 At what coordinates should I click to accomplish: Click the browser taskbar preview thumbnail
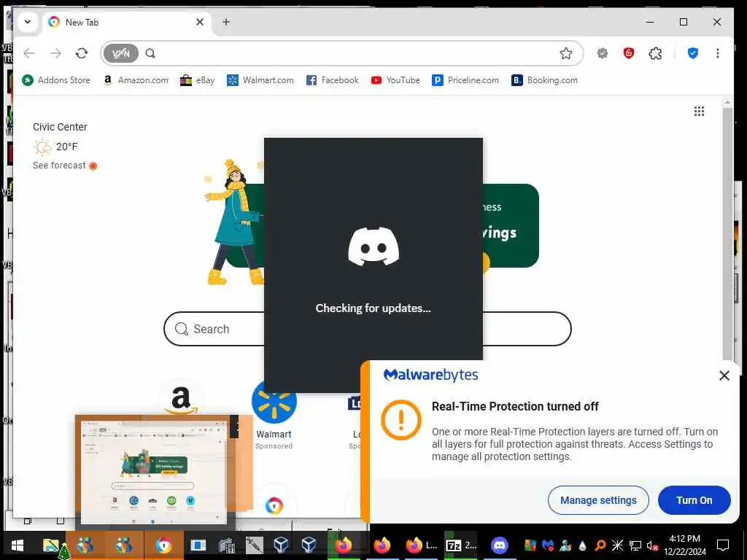click(x=155, y=472)
